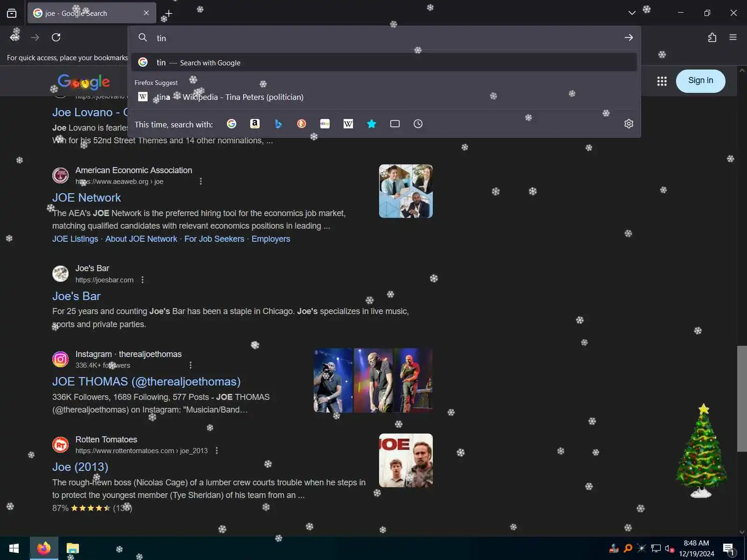Viewport: 747px width, 560px height.
Task: Click the Google logo
Action: (84, 82)
